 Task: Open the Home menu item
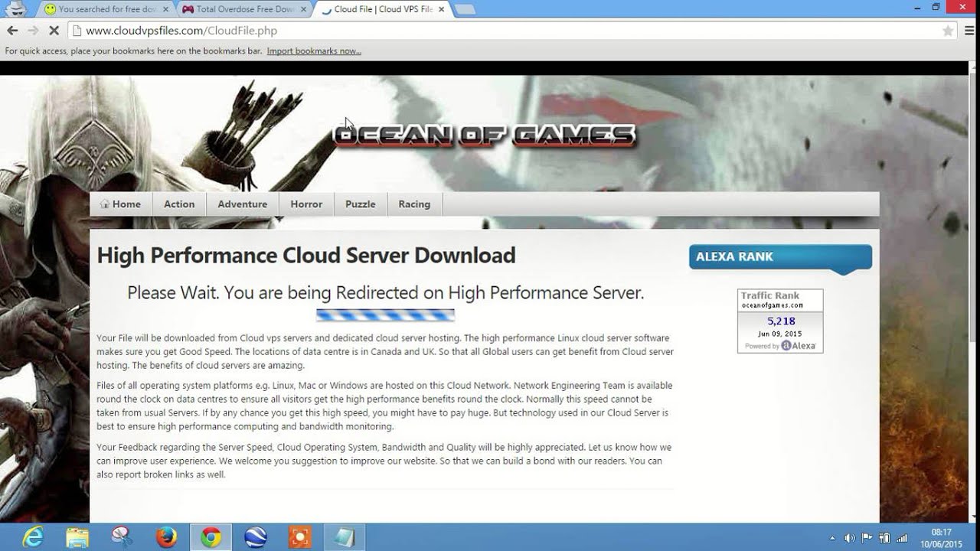[121, 204]
